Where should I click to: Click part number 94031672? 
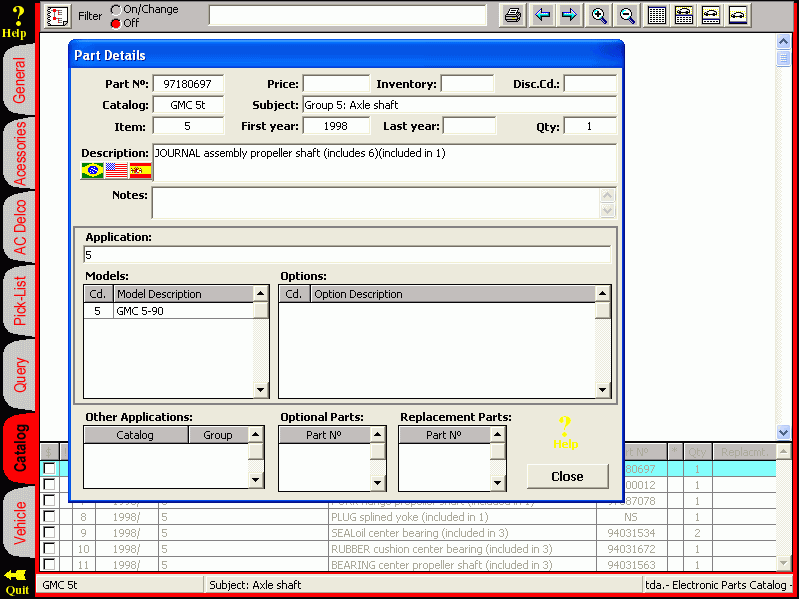point(631,549)
